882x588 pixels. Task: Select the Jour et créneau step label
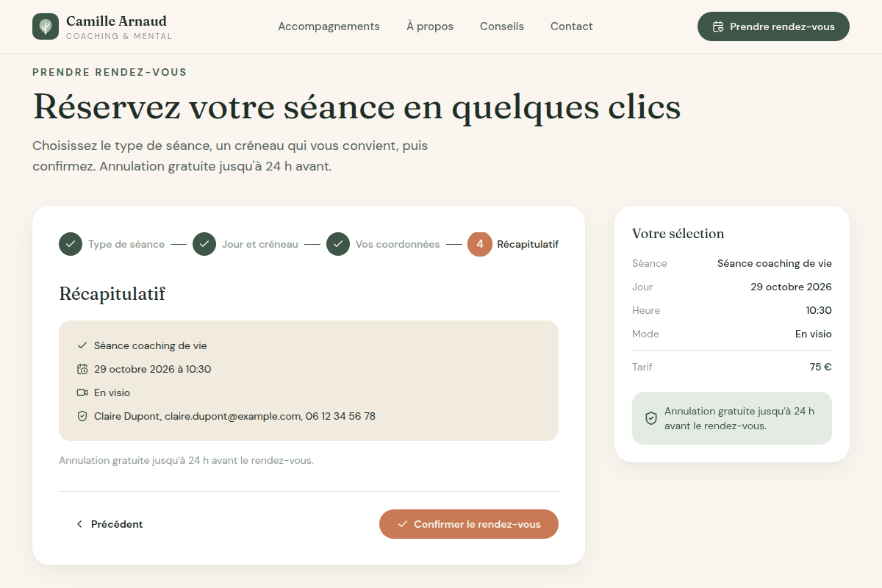pos(260,244)
